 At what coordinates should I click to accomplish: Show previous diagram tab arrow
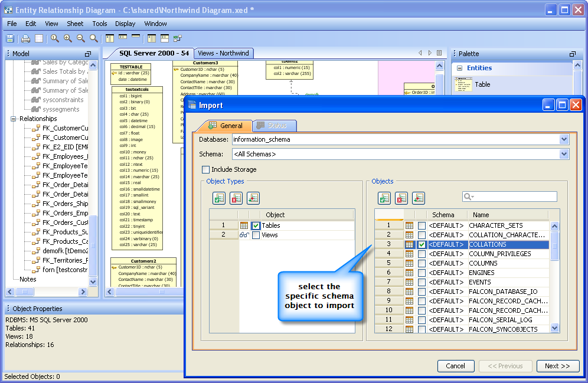coord(420,53)
